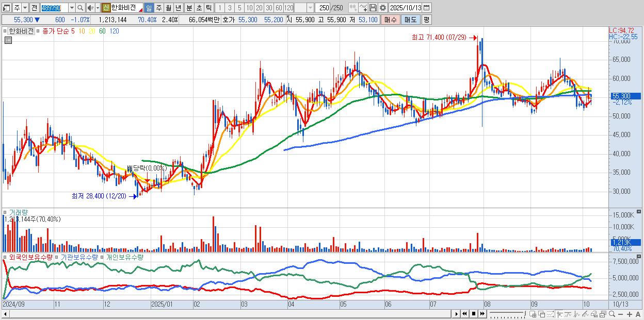Click the 주 stock type button
This screenshot has height=320, width=644.
(17, 8)
